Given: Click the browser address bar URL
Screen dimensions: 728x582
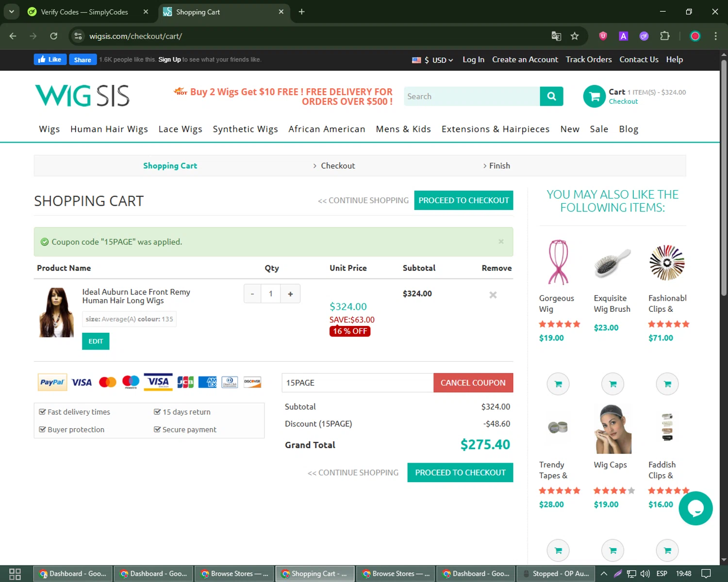Looking at the screenshot, I should coord(135,36).
